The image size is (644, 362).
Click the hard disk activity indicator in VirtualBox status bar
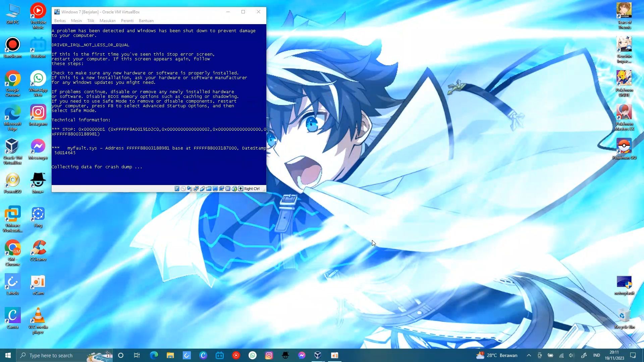pos(177,189)
